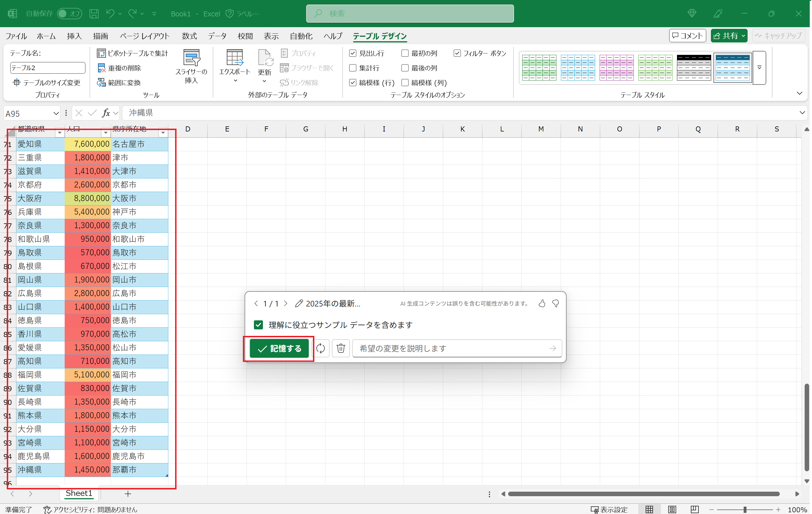Image resolution: width=812 pixels, height=514 pixels.
Task: Uncheck the sample data checkbox in the popup
Action: point(258,325)
